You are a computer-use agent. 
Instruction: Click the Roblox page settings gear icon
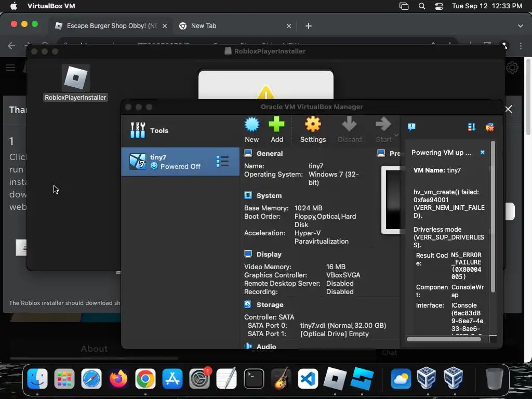[x=512, y=68]
